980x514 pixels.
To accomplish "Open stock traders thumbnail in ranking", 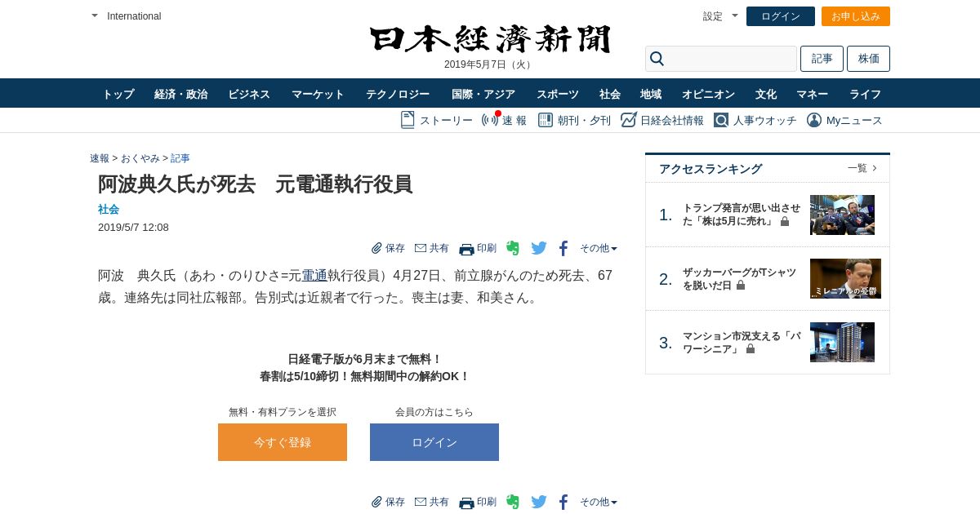I will click(x=842, y=215).
